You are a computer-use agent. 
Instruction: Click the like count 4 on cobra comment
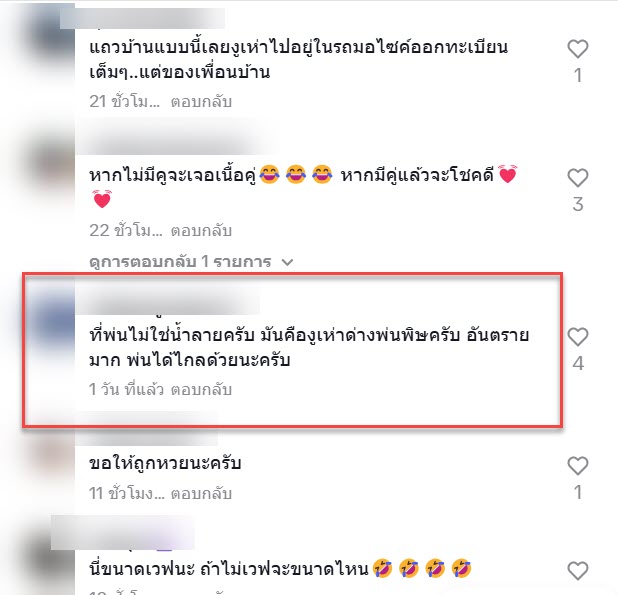coord(578,363)
